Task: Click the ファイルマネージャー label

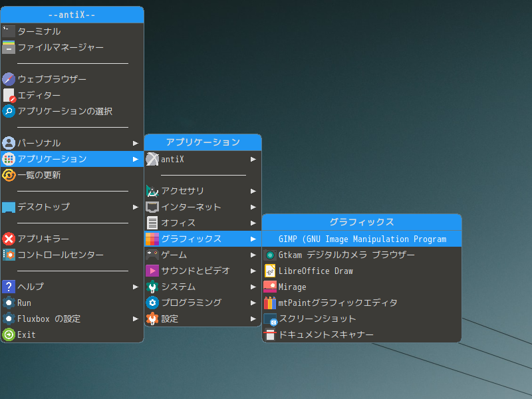Action: point(61,47)
